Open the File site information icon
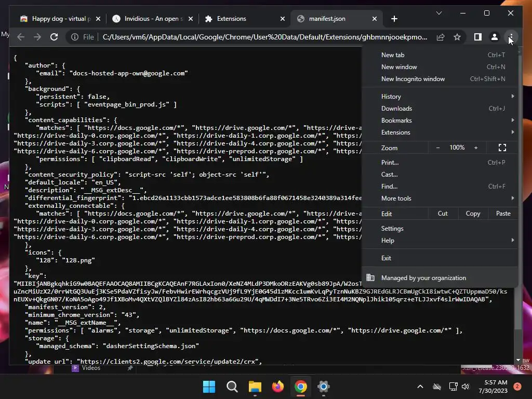Screen dimensions: 532x399 click(75, 37)
